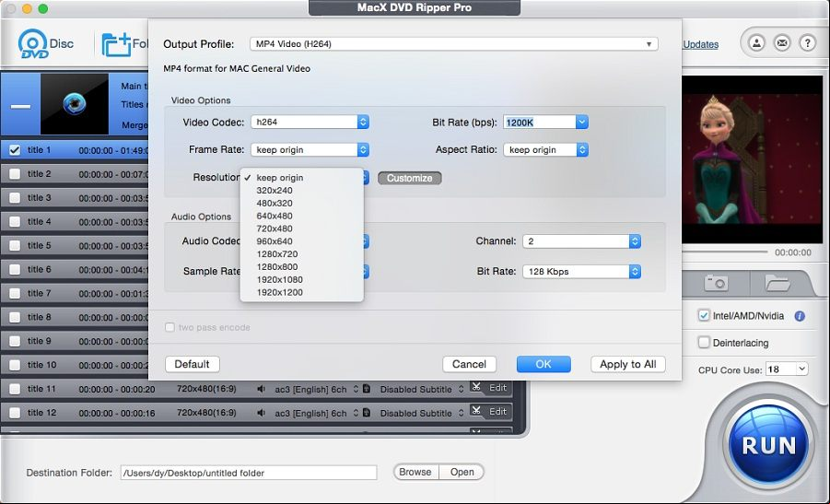Choose 1920x1200 from resolution list
Image resolution: width=830 pixels, height=504 pixels.
click(x=302, y=292)
